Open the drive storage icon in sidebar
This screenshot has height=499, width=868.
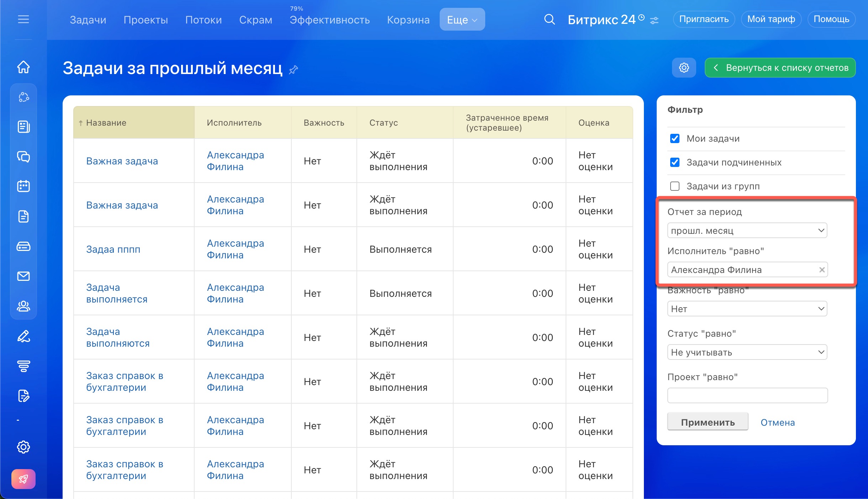tap(23, 246)
